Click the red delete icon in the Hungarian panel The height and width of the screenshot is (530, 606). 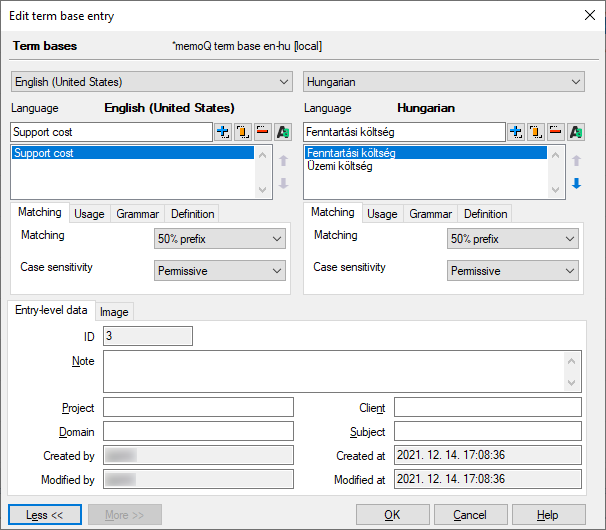pos(555,132)
